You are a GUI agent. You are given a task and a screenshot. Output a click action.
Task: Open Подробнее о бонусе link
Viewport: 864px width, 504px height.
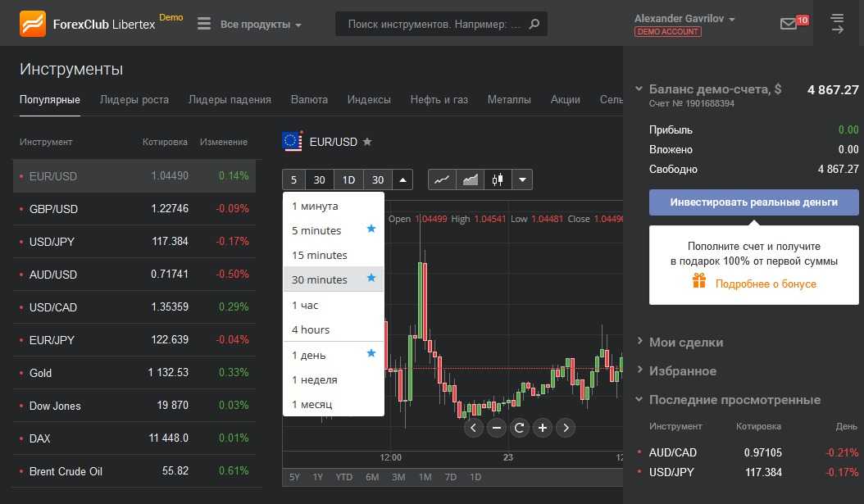[x=766, y=284]
